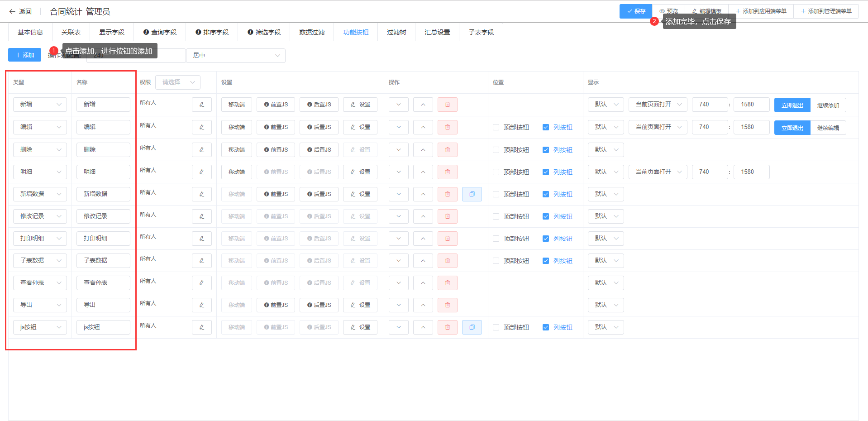Click the copy icon in 新增数据 row
This screenshot has width=868, height=421.
click(x=472, y=194)
